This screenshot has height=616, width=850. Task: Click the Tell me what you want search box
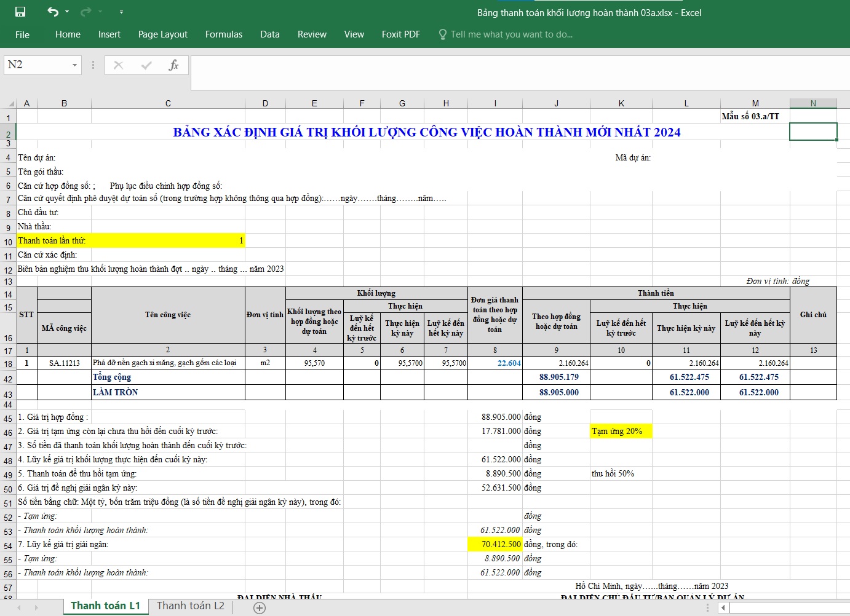[x=511, y=34]
